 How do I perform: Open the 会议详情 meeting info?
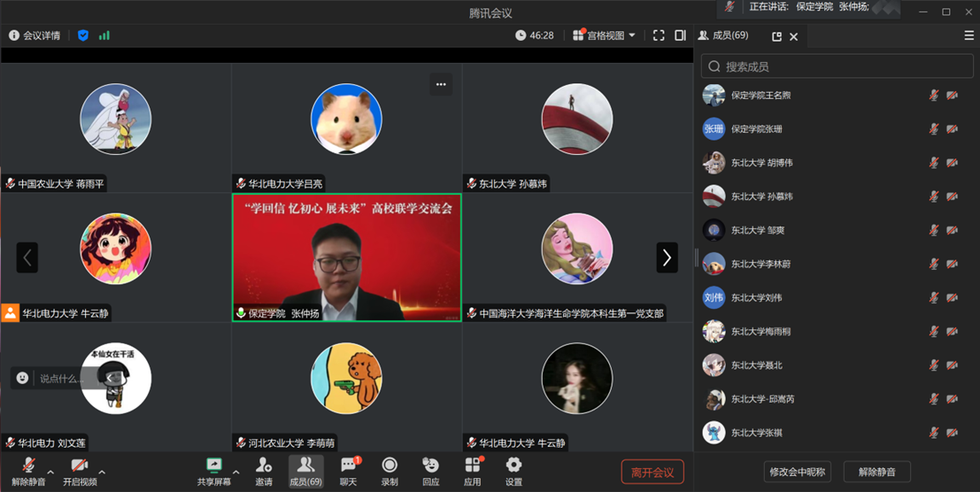(35, 35)
